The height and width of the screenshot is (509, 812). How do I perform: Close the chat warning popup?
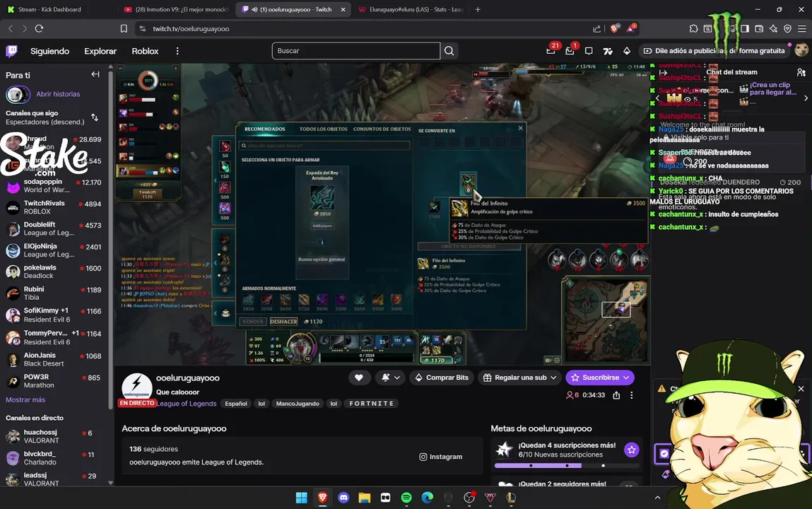coord(801,388)
